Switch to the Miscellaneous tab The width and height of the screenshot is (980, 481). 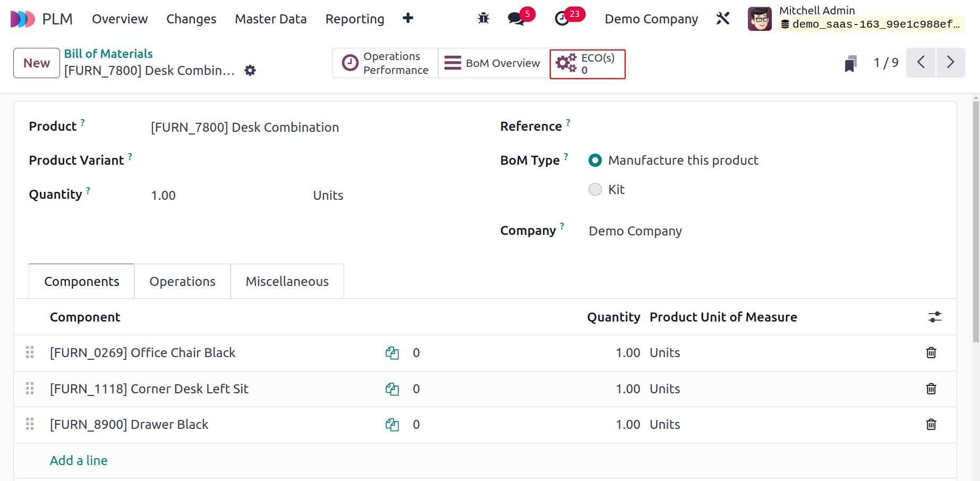pyautogui.click(x=287, y=281)
